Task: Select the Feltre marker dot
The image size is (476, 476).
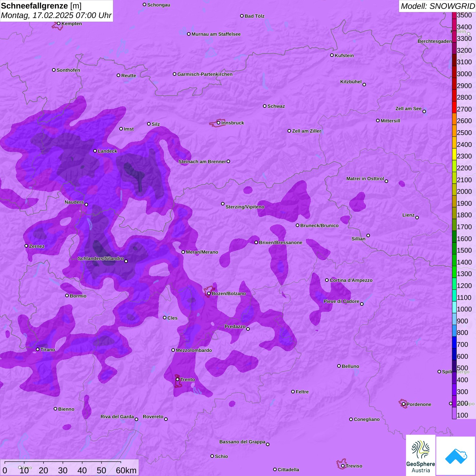Action: tap(293, 392)
